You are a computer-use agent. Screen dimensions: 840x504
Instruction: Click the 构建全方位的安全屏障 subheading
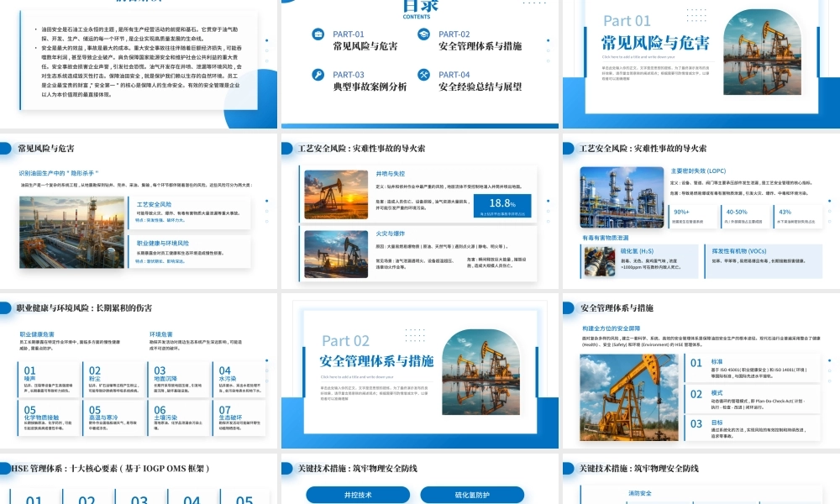[x=612, y=328]
